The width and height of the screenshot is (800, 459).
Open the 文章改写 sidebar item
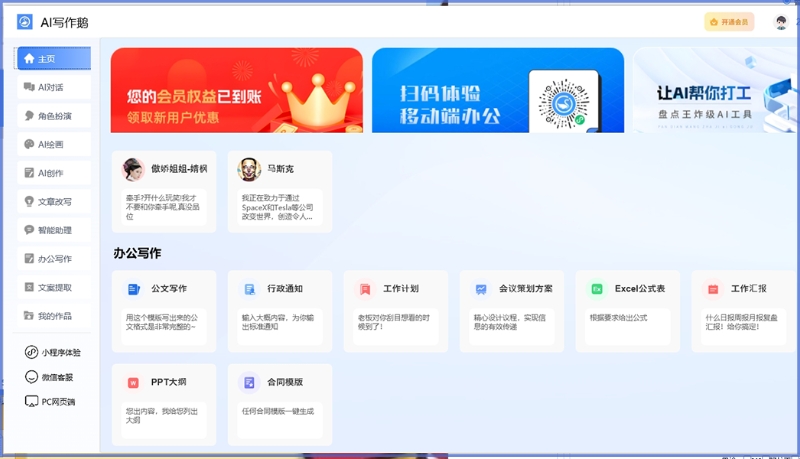54,201
